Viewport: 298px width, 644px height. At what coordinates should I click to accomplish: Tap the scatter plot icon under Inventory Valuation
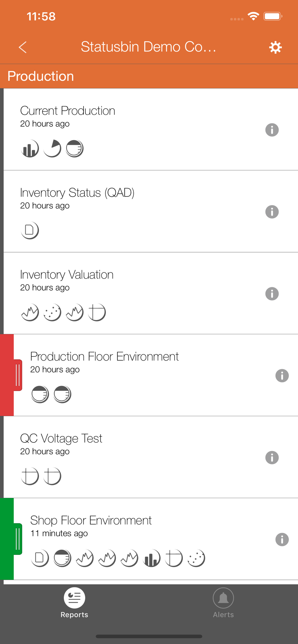[52, 312]
